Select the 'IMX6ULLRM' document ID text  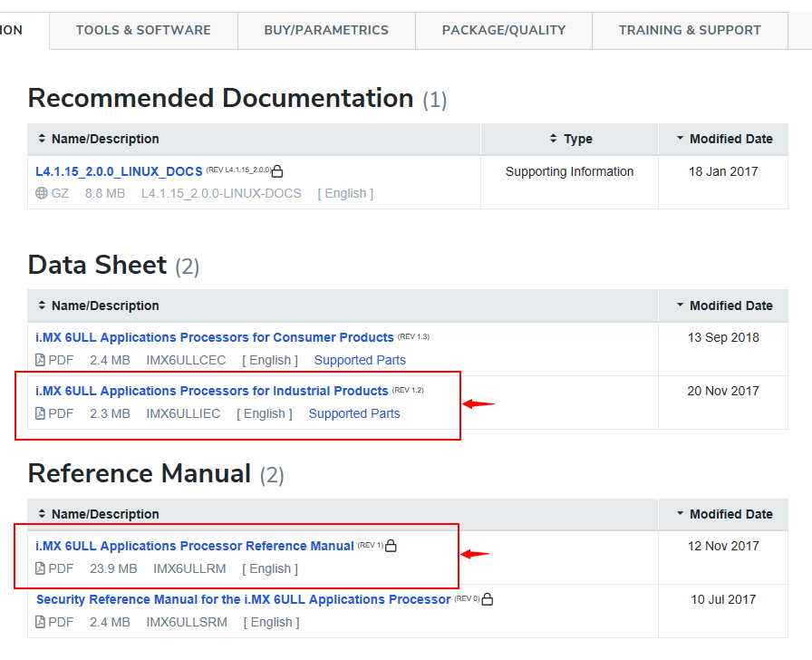(x=189, y=568)
